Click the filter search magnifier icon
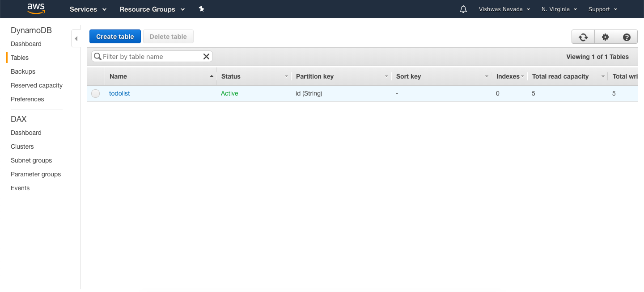Screen dimensions: 644x292 (x=97, y=56)
